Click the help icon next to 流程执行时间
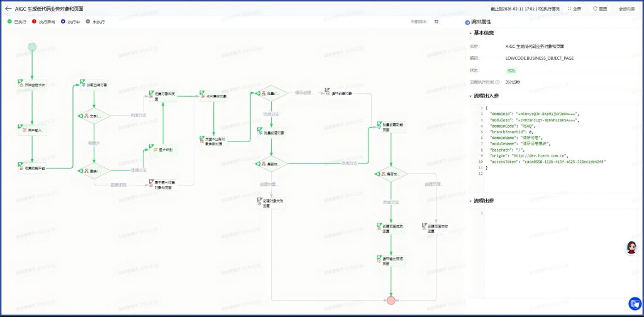 (497, 82)
